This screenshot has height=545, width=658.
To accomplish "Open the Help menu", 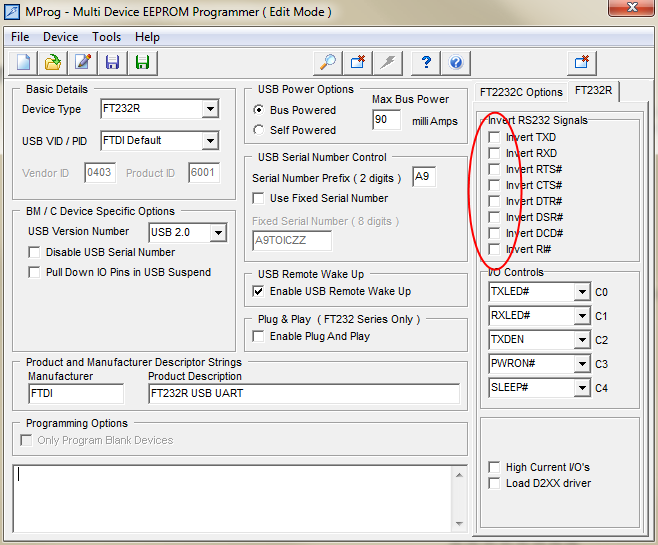I will point(147,37).
